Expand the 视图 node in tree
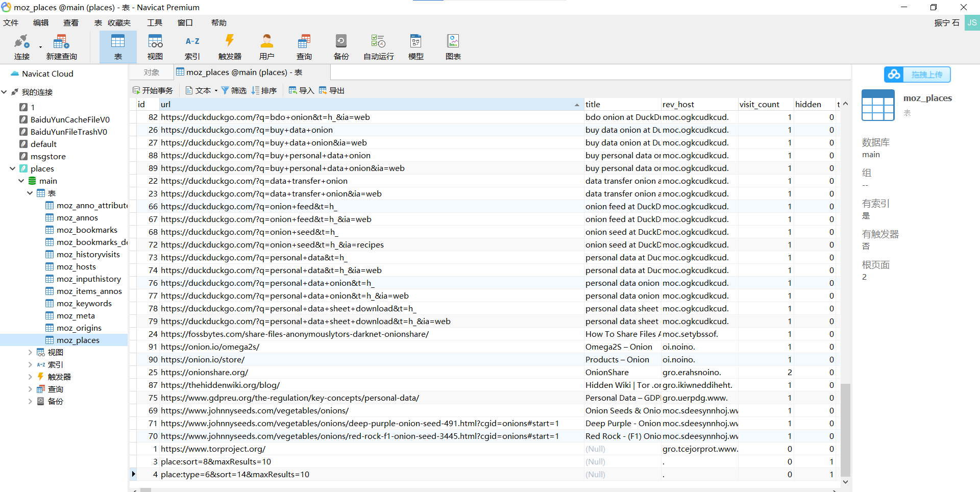The width and height of the screenshot is (980, 492). (30, 352)
